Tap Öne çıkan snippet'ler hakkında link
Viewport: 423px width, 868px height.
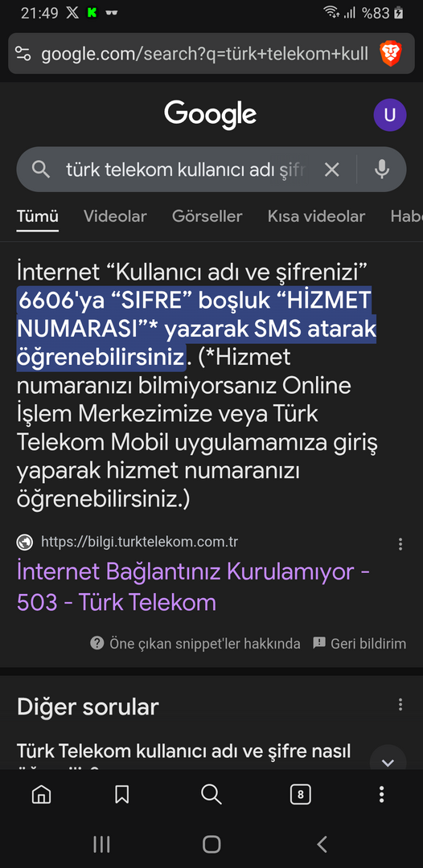[x=195, y=643]
